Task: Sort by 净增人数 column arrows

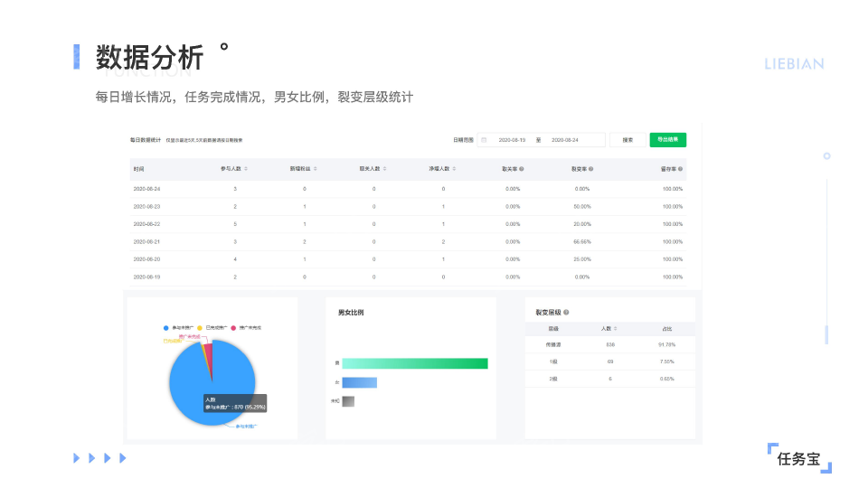Action: pos(455,169)
